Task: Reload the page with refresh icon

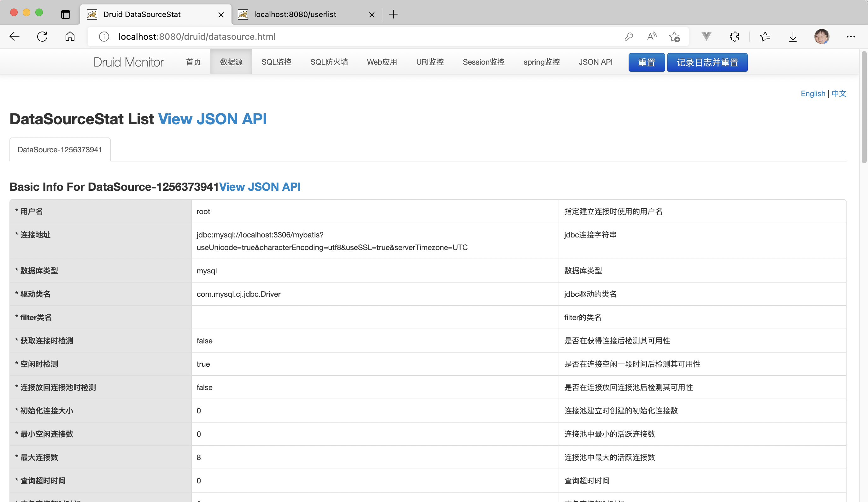Action: point(42,37)
